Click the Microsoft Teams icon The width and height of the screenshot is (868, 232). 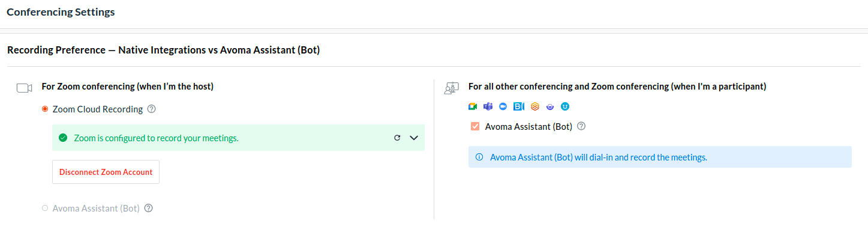[x=488, y=106]
